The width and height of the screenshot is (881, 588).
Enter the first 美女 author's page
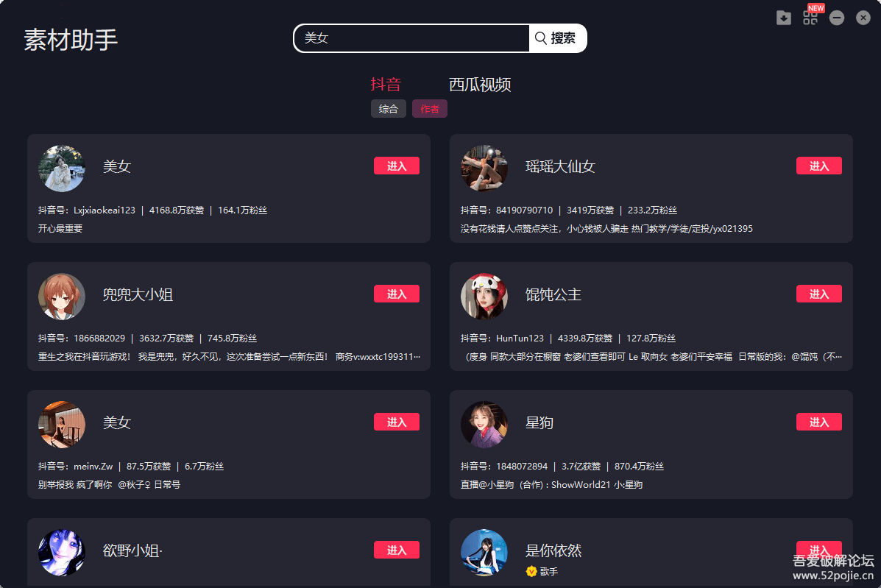[397, 166]
